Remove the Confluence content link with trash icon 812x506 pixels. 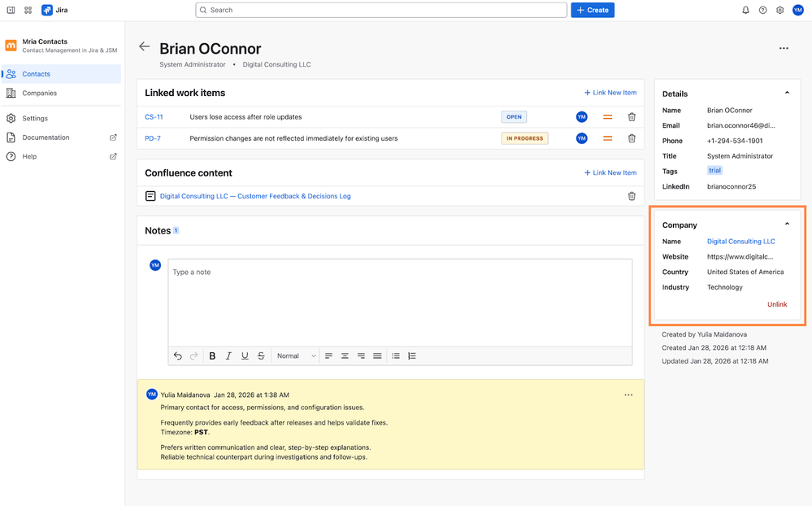coord(632,196)
